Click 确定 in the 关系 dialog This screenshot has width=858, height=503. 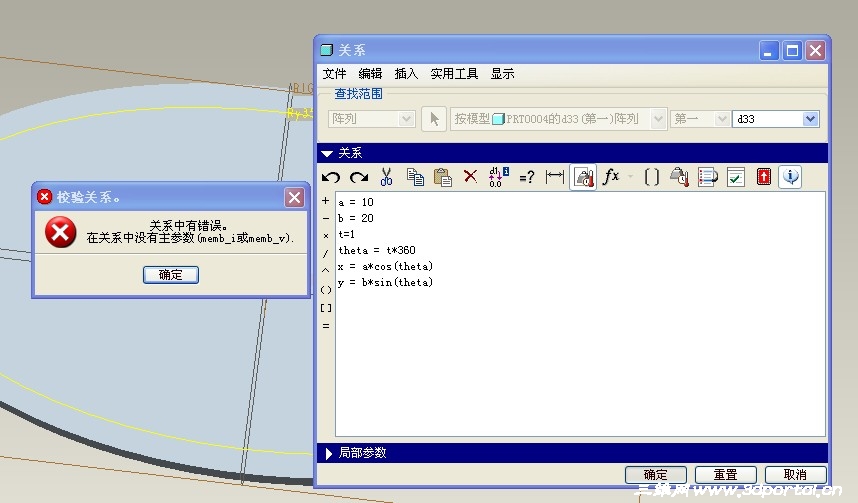tap(656, 475)
